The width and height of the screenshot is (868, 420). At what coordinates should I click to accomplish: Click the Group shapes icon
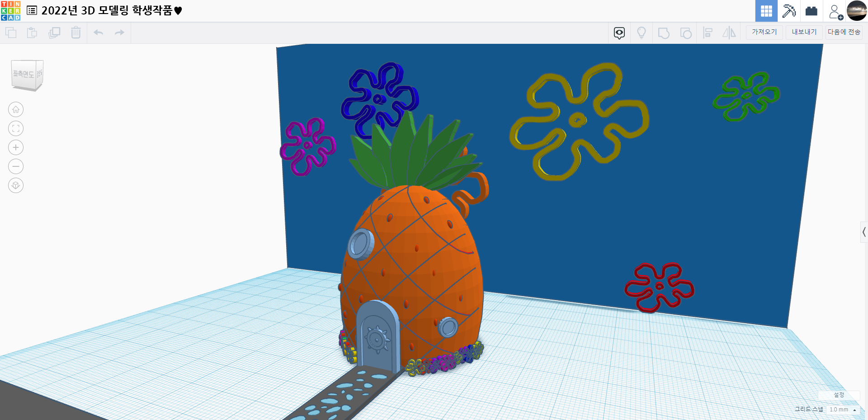click(x=664, y=33)
